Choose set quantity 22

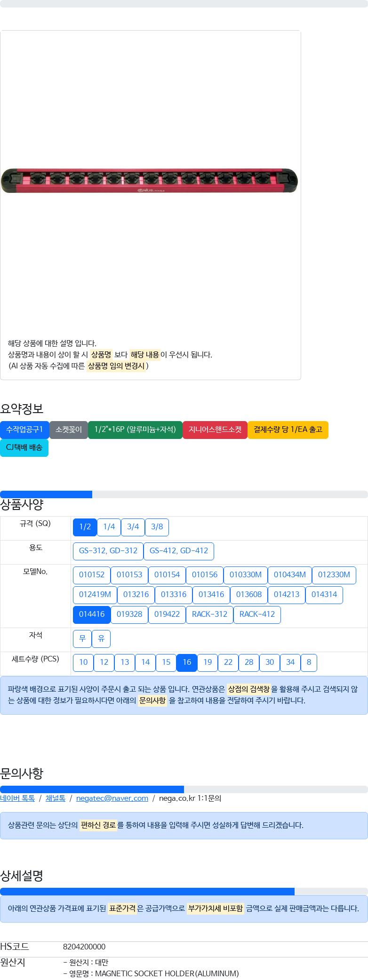coord(228,662)
